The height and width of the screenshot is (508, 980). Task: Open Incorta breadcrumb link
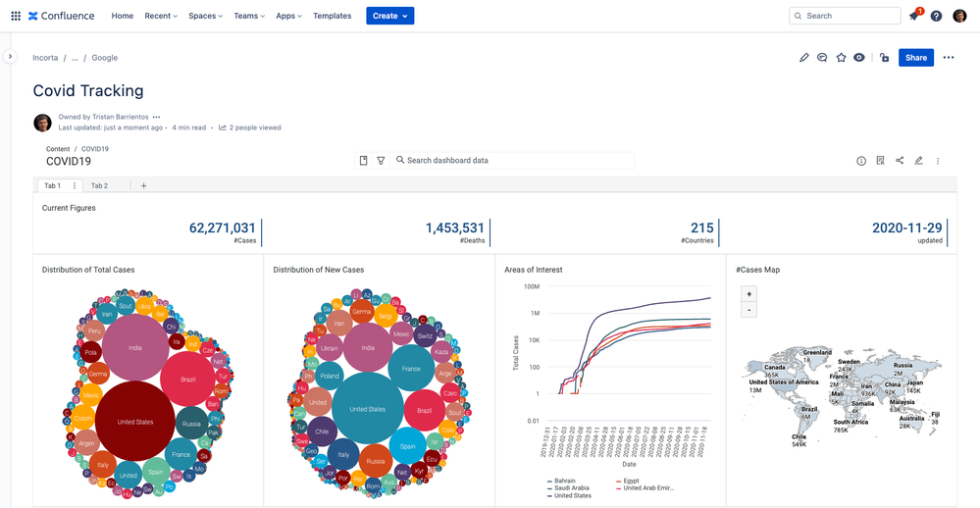[45, 58]
